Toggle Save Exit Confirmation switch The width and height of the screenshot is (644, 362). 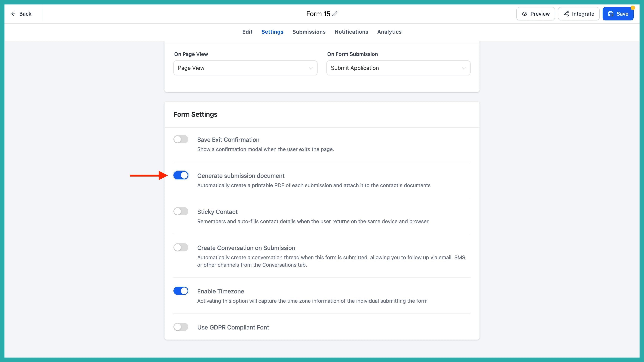[181, 139]
